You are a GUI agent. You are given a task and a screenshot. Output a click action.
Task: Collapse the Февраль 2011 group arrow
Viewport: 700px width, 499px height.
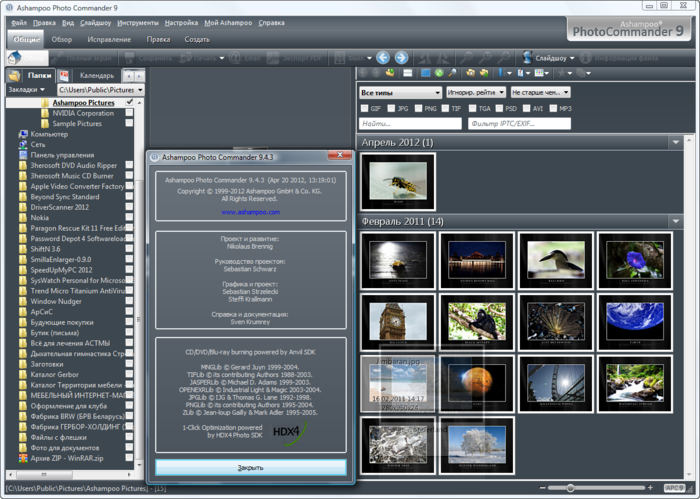point(676,221)
